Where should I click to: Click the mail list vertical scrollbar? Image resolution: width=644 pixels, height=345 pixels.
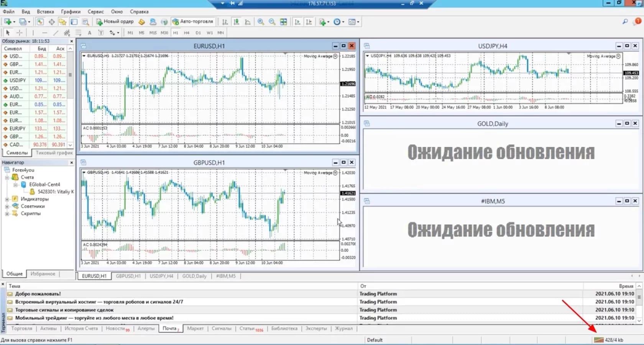(x=639, y=304)
